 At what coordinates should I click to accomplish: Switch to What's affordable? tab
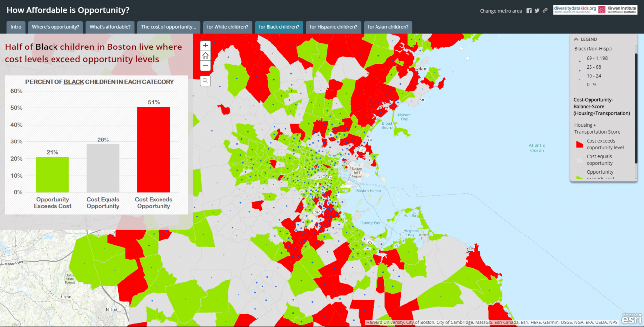tap(110, 27)
